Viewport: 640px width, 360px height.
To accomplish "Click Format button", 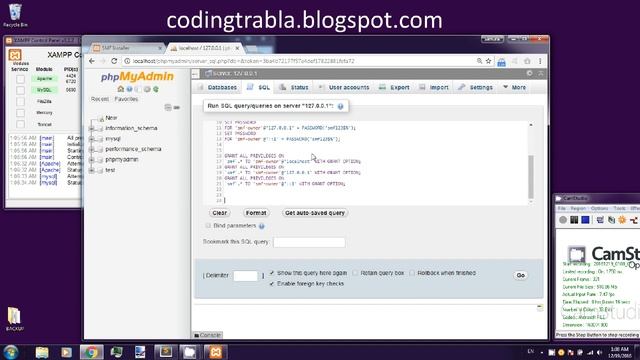I will (x=256, y=213).
